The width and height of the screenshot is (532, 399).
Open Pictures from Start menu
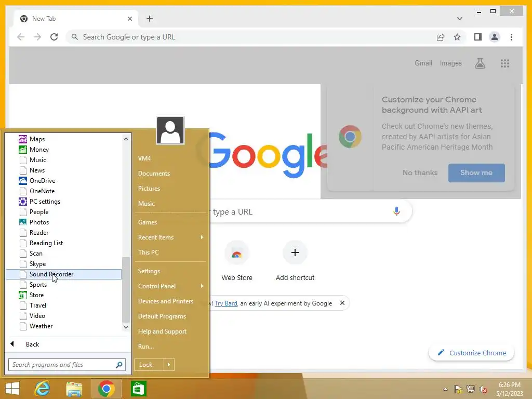149,188
